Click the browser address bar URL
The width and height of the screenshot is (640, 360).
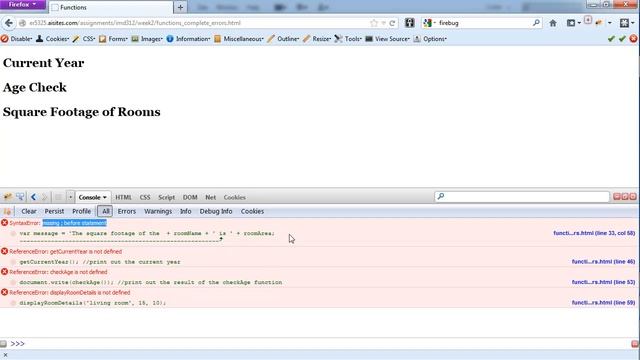(135, 23)
